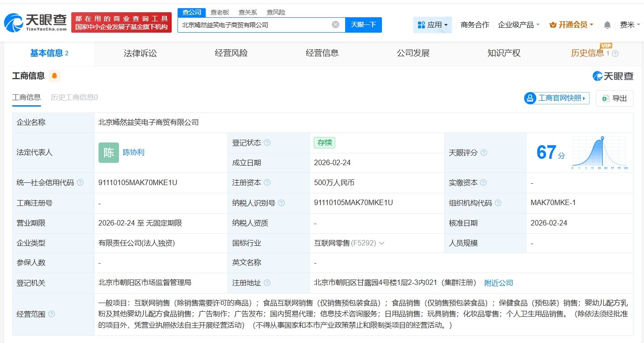Click the 天眼评分 distribution chart
644x343 pixels.
[x=599, y=152]
